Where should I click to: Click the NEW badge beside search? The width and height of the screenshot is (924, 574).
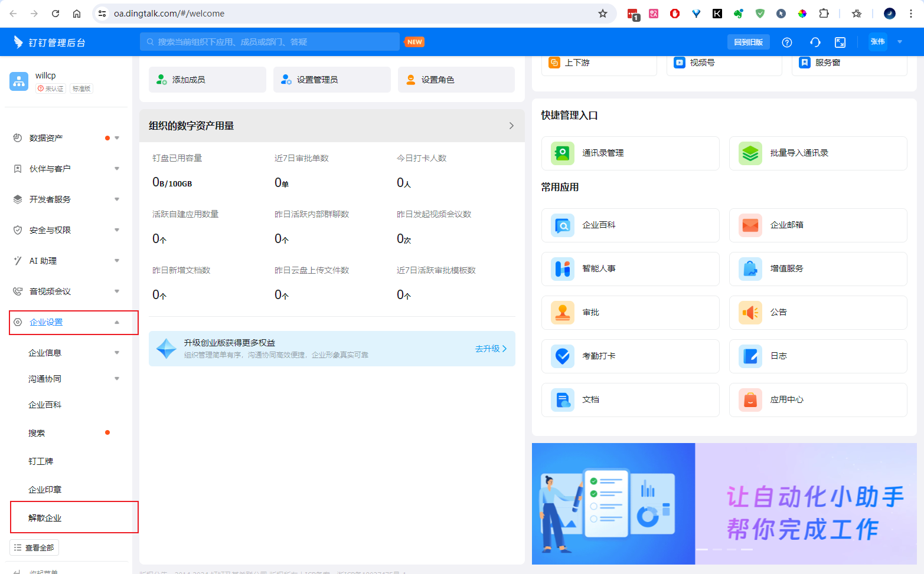coord(414,42)
